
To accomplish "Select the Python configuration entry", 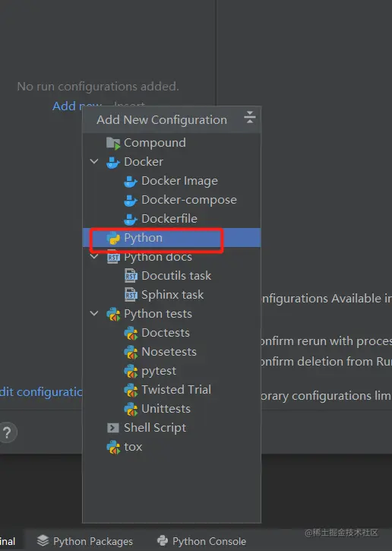I will point(172,238).
